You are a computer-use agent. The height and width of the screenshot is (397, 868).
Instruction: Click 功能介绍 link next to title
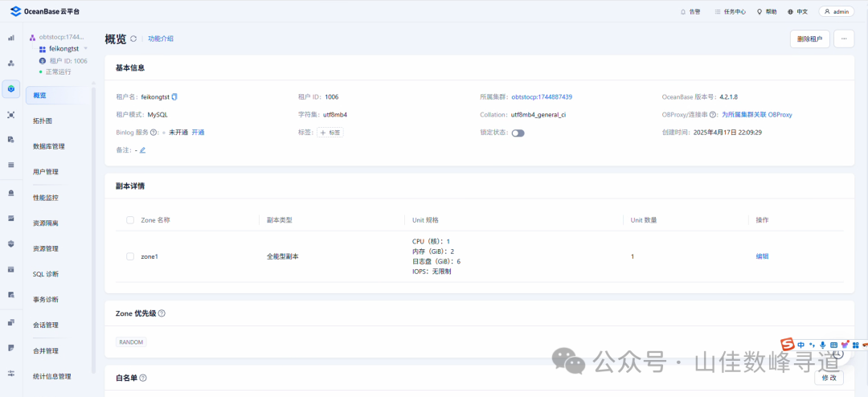(x=161, y=39)
